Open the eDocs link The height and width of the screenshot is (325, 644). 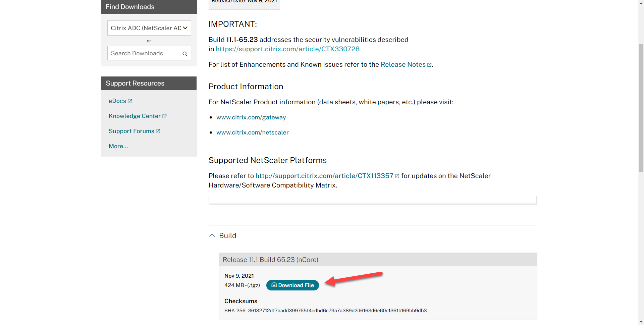[x=117, y=101]
